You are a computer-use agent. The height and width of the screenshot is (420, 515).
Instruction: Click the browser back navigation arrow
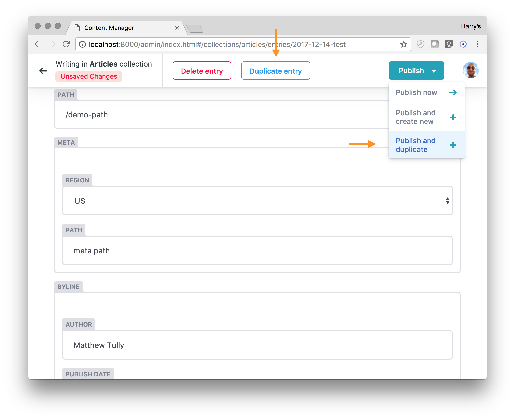point(38,44)
